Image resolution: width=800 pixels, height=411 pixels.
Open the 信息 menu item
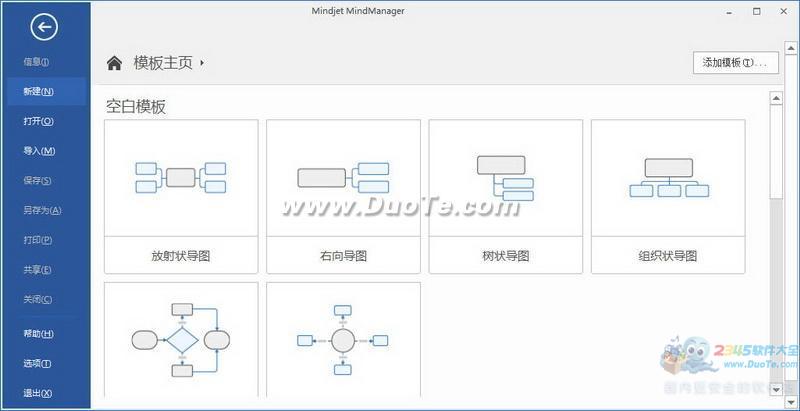tap(36, 62)
